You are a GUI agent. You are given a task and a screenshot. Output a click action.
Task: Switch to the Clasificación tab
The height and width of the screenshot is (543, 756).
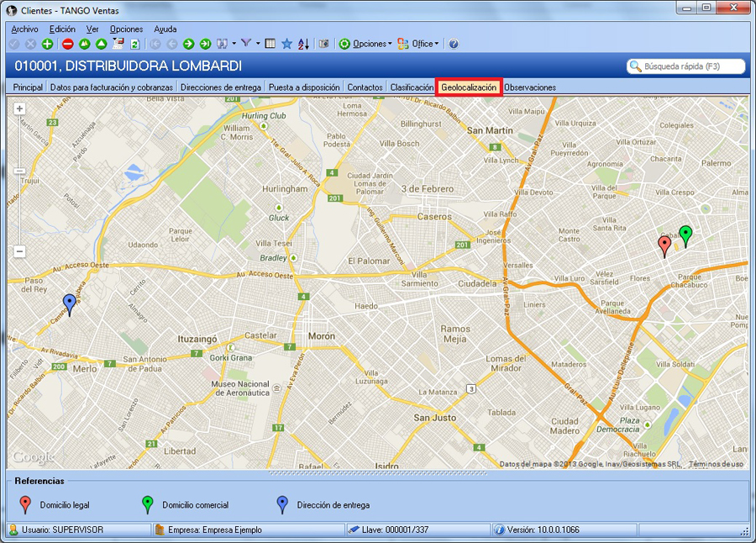coord(412,87)
